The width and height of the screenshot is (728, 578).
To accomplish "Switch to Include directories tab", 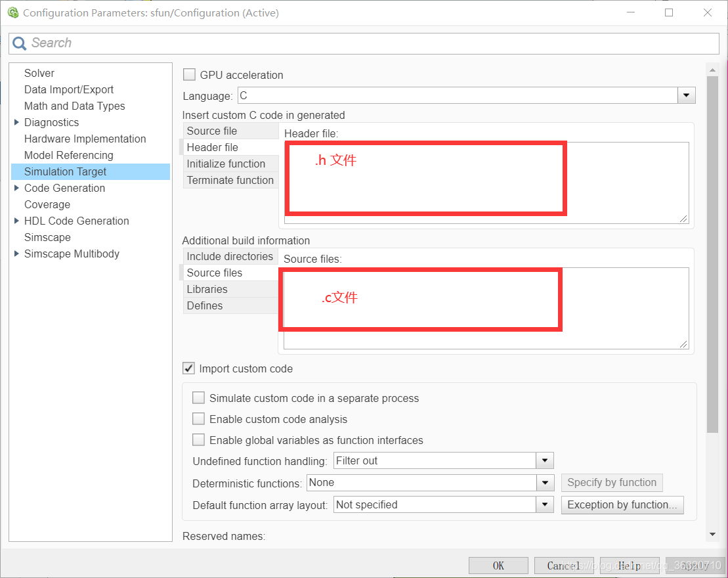I will [231, 256].
